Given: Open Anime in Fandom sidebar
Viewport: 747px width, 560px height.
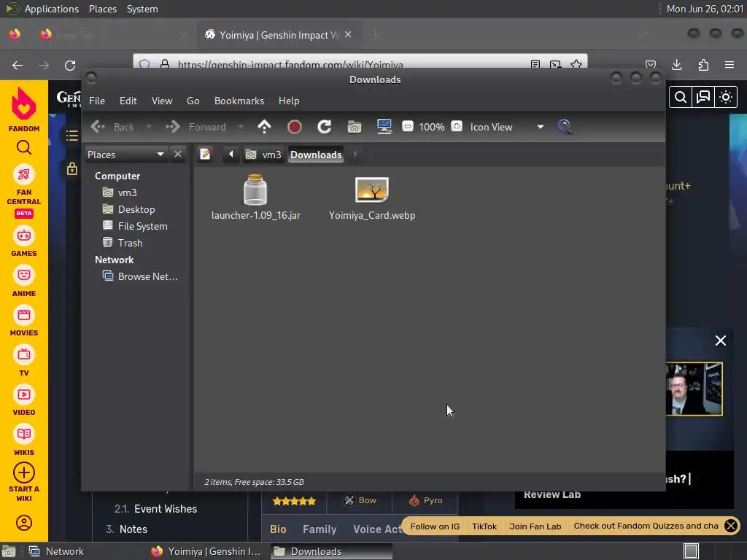Looking at the screenshot, I should [x=24, y=282].
